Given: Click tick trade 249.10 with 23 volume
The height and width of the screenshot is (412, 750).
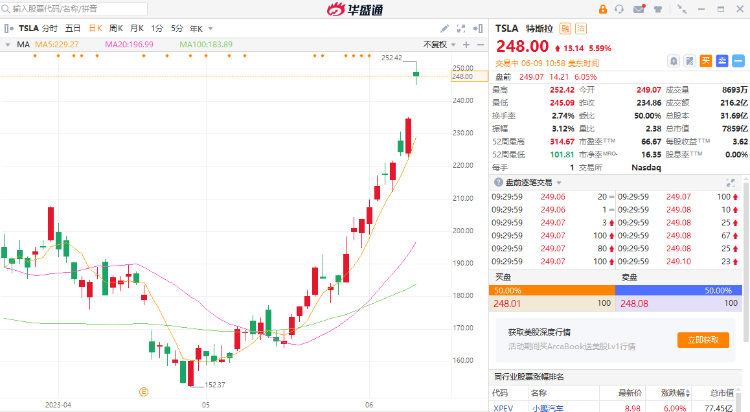Looking at the screenshot, I should tap(678, 261).
